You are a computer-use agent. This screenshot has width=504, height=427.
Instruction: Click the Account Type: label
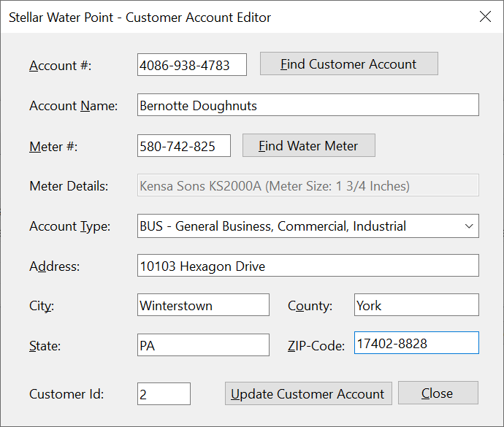[69, 226]
